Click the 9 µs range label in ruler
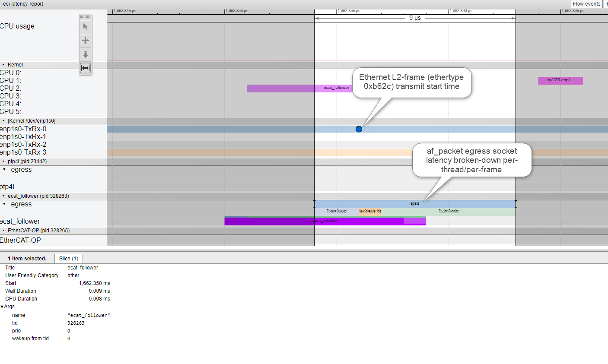Image resolution: width=608 pixels, height=364 pixels. click(415, 18)
